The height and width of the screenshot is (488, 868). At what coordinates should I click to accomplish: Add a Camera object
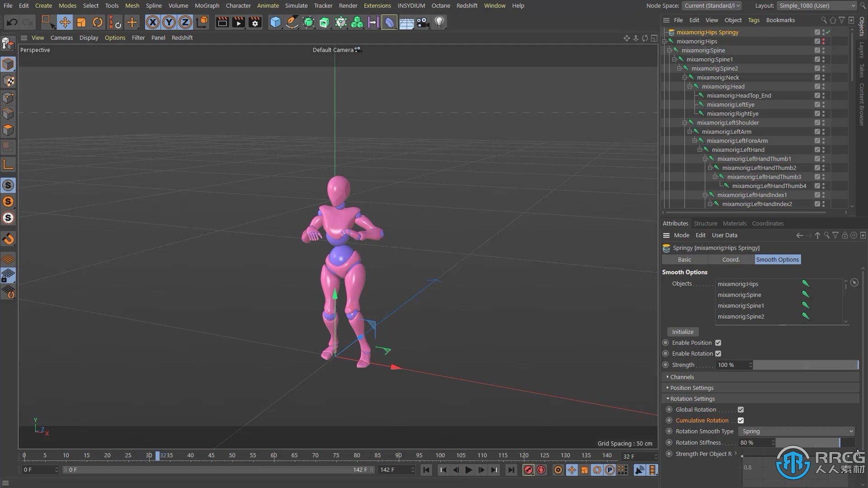point(423,22)
